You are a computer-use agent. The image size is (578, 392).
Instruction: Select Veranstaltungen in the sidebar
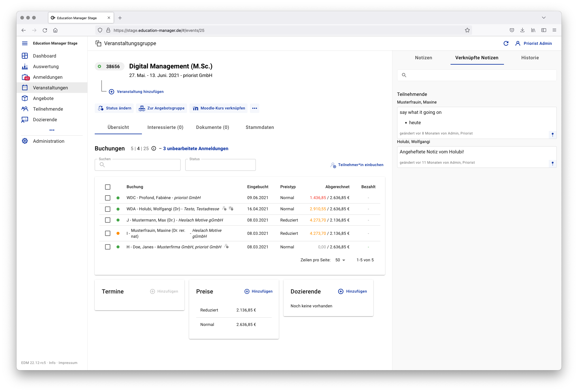coord(50,88)
